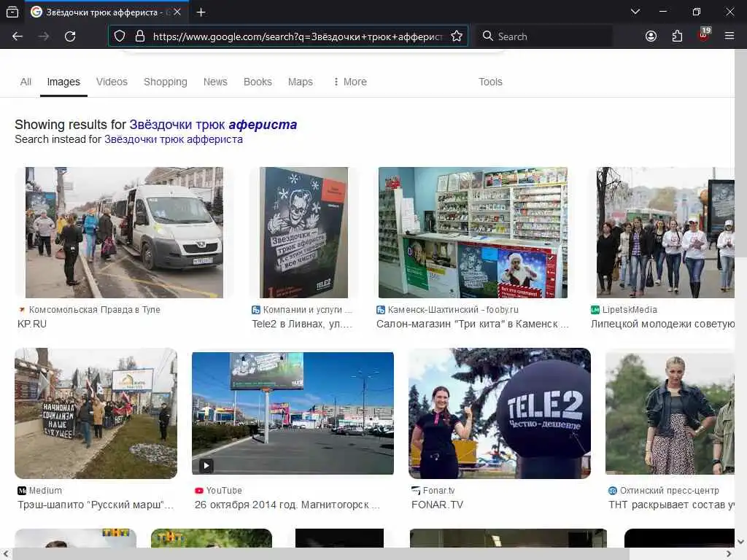Click scroll down arrow on vertical scrollbar

click(x=740, y=542)
